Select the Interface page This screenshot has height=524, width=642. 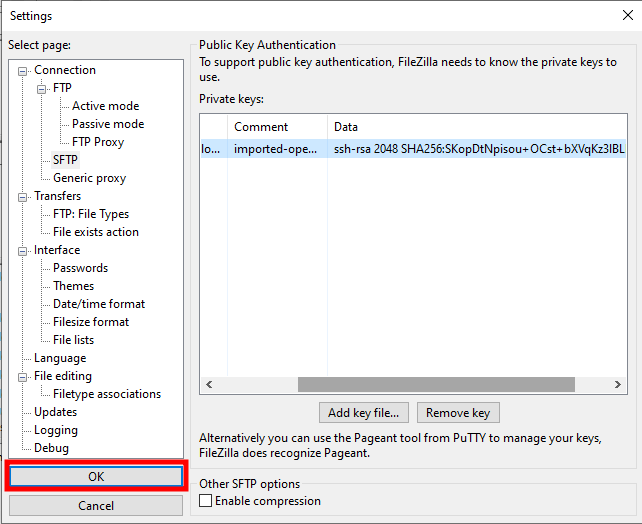57,250
